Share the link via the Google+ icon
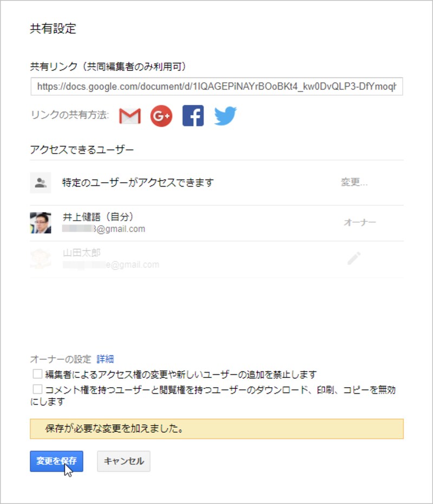The width and height of the screenshot is (433, 504). click(x=161, y=115)
